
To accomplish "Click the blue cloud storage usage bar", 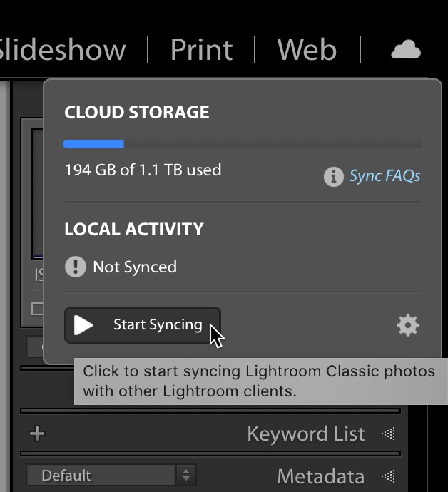I will coord(93,144).
